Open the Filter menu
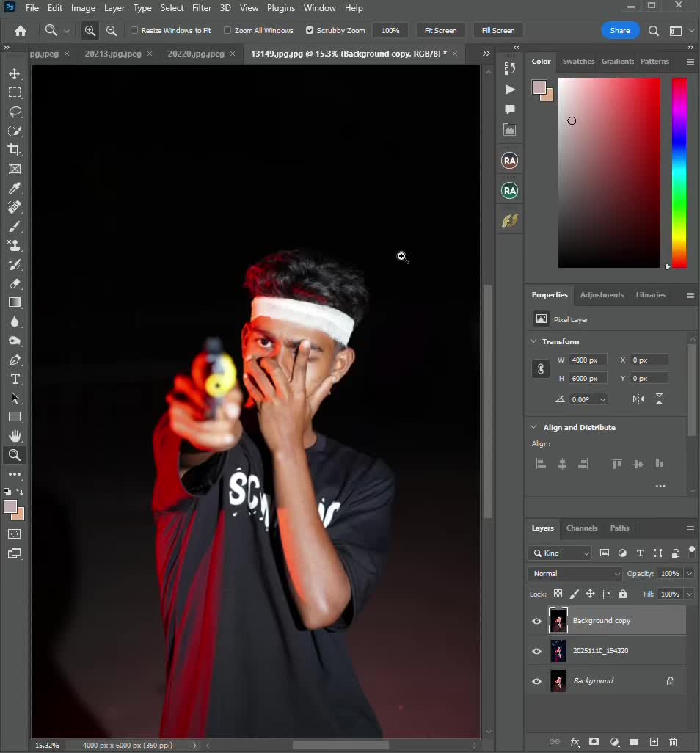Viewport: 700px width, 753px height. point(201,7)
